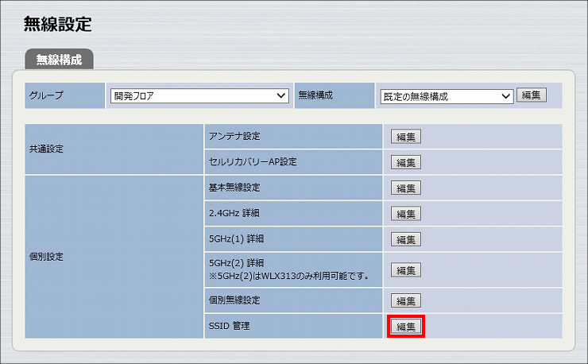Click 編集 button next to 無線構成 dropdown
The image size is (588, 364).
532,95
